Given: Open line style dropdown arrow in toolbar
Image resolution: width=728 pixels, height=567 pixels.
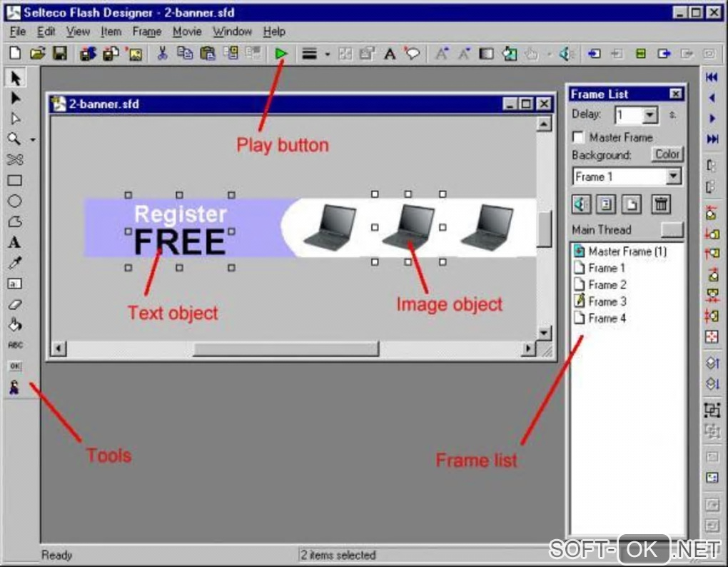Looking at the screenshot, I should 328,54.
